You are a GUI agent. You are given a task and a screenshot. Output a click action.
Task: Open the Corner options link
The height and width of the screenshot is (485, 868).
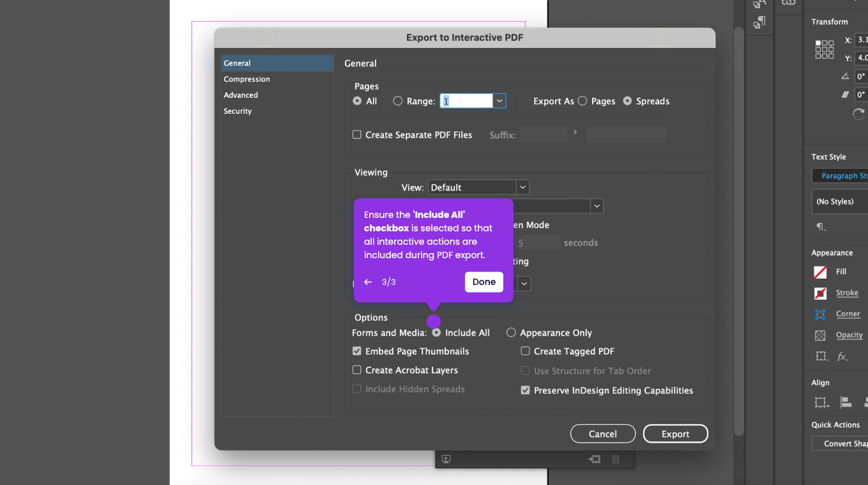tap(848, 314)
